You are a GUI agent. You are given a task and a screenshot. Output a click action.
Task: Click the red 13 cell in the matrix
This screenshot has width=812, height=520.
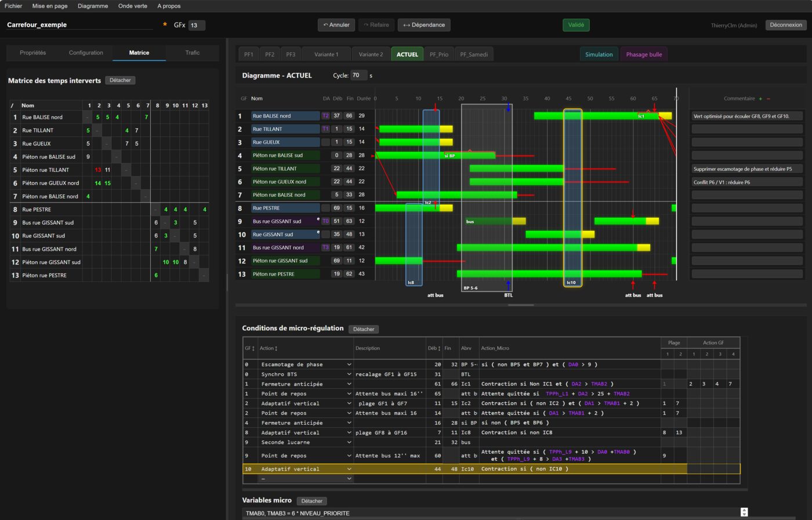98,170
